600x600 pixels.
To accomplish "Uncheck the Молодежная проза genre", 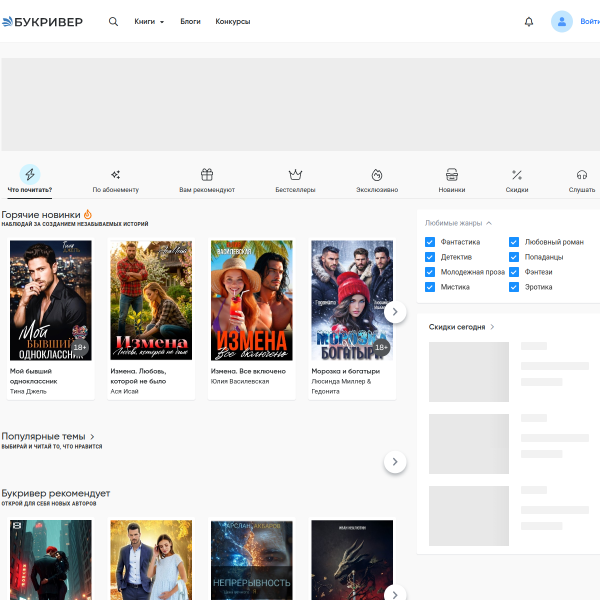I will coord(430,272).
